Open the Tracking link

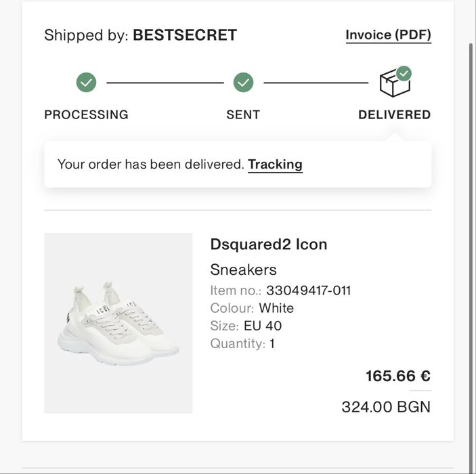(275, 165)
